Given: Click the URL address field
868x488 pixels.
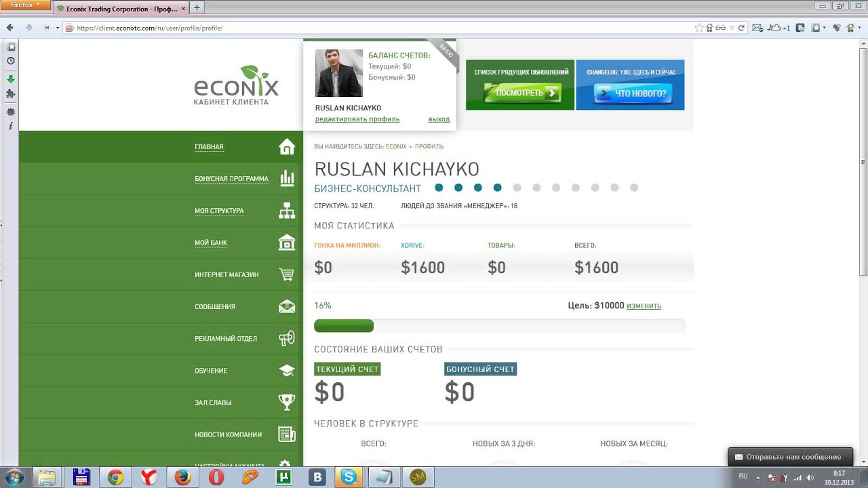Looking at the screenshot, I should pos(380,28).
